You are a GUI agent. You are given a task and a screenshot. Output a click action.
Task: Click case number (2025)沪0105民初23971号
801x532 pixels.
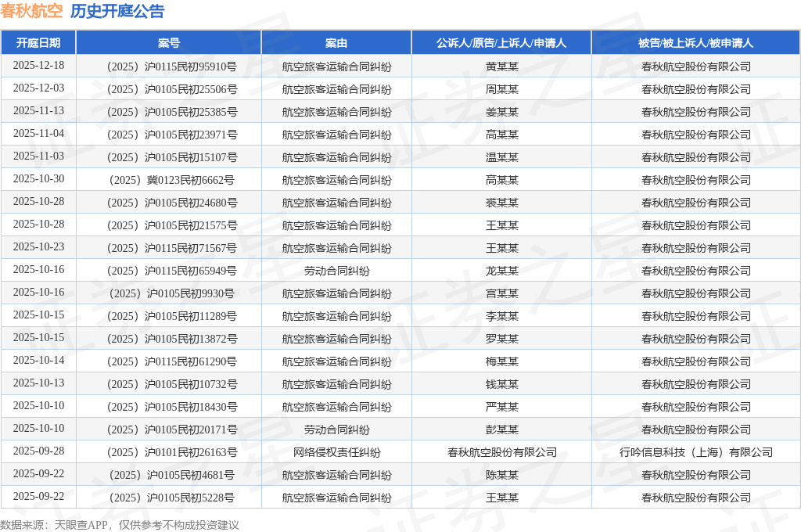(171, 135)
